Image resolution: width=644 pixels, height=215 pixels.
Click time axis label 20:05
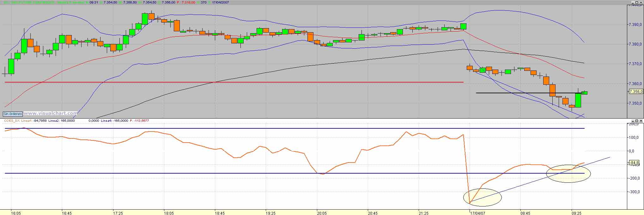(322, 213)
